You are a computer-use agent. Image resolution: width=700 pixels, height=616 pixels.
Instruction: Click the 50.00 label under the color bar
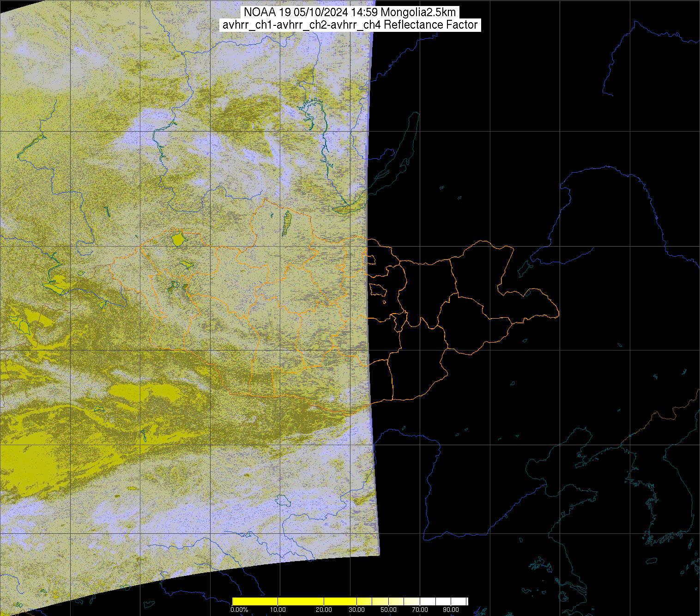pos(389,610)
